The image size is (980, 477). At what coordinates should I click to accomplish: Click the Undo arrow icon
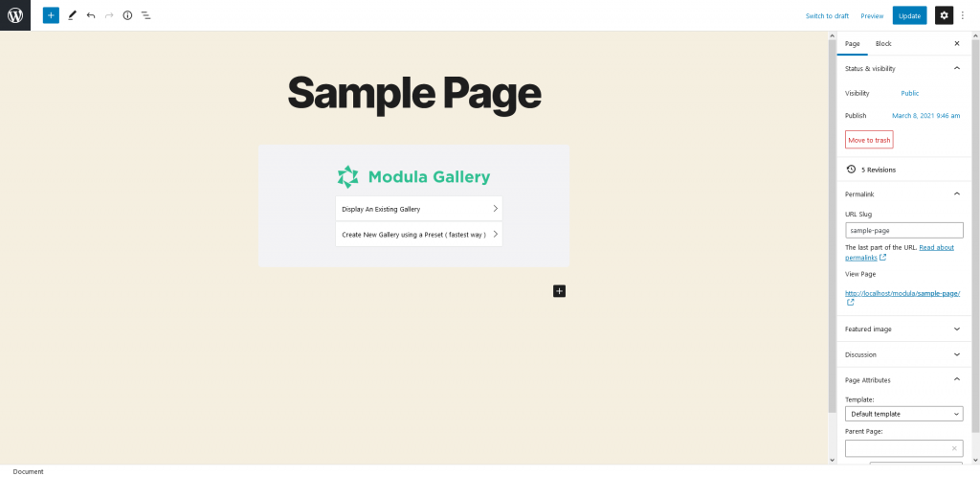[x=91, y=15]
